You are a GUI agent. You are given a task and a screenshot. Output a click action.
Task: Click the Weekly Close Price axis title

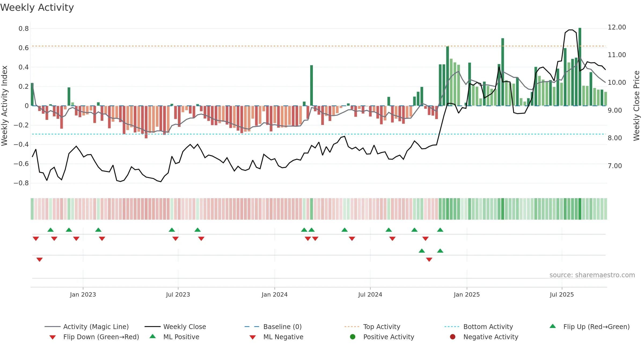tap(636, 106)
